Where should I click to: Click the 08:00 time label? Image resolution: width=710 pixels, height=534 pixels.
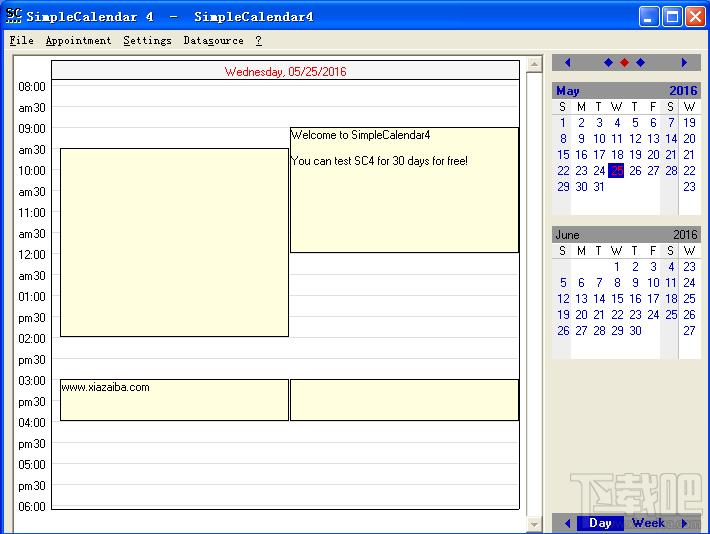click(32, 86)
